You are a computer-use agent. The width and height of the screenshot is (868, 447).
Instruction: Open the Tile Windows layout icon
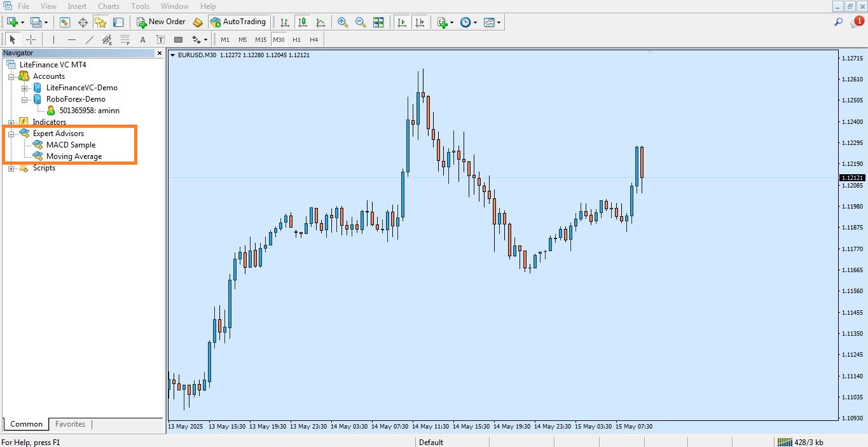(378, 22)
